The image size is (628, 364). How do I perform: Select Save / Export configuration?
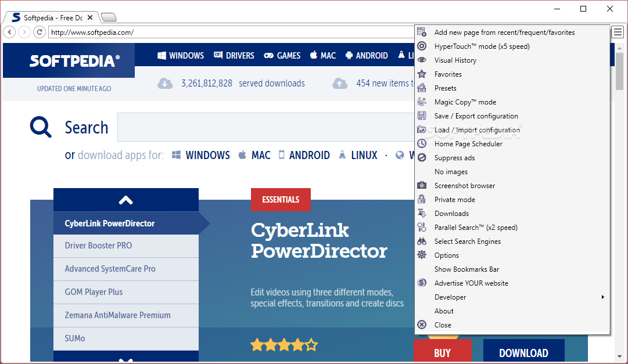click(512, 116)
